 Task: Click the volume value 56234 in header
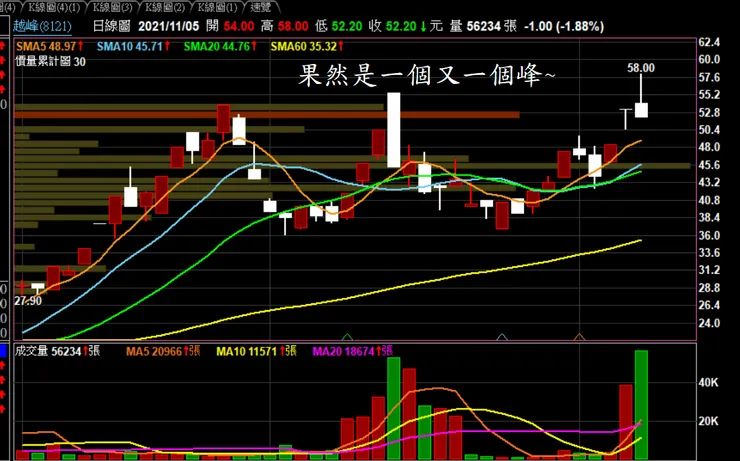pos(483,26)
